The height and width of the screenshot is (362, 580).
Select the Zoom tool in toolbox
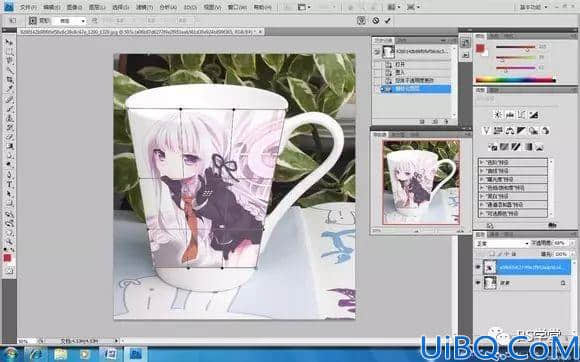pos(9,242)
